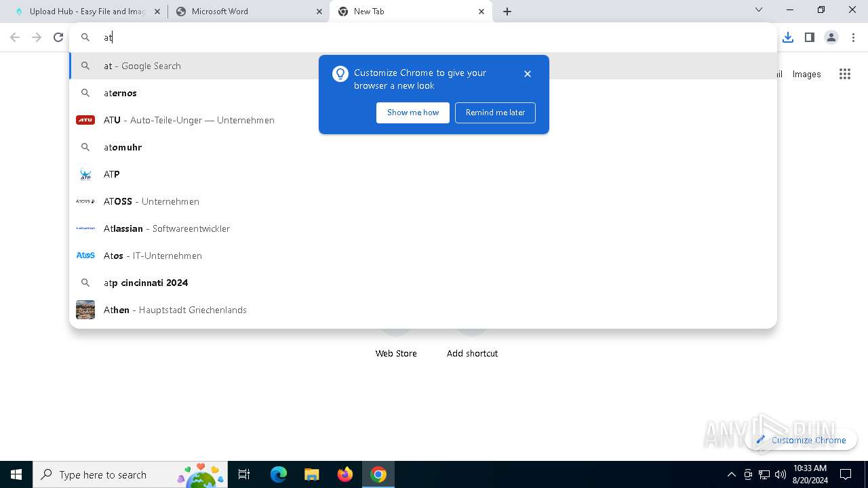Image resolution: width=868 pixels, height=488 pixels.
Task: Click Chrome icon on taskbar
Action: tap(378, 474)
